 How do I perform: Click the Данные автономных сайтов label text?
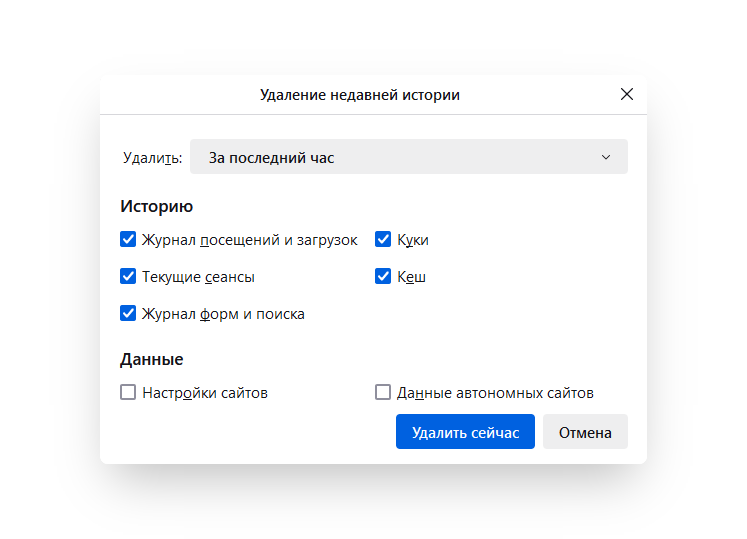click(495, 393)
